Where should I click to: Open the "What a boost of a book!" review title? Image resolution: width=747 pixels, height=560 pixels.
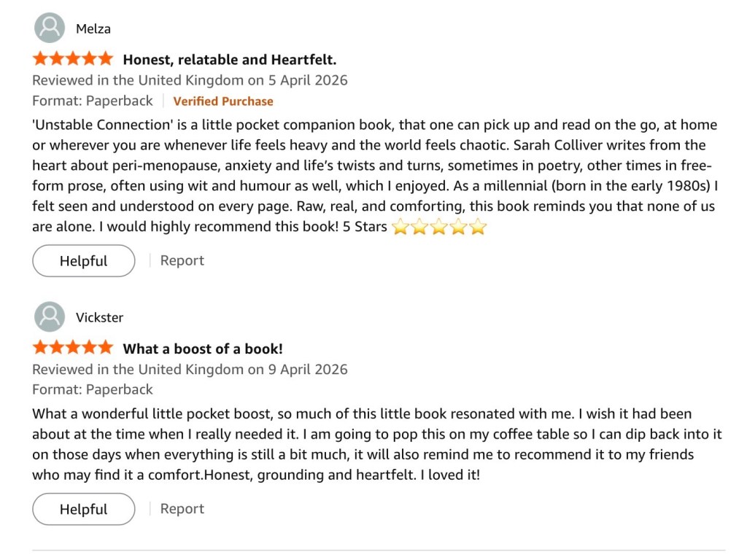point(203,349)
